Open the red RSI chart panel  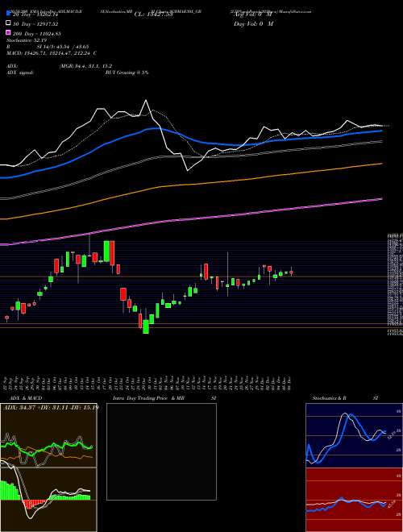point(354,500)
